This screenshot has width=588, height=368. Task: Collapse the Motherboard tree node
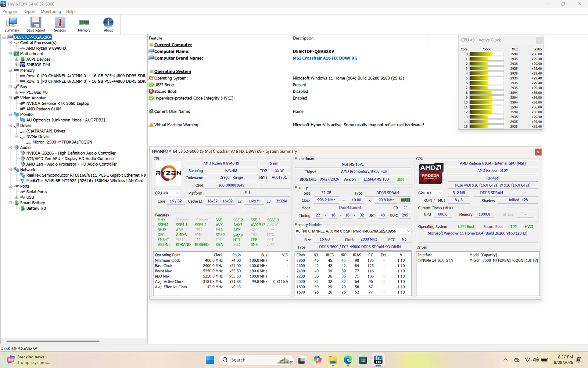pos(10,54)
